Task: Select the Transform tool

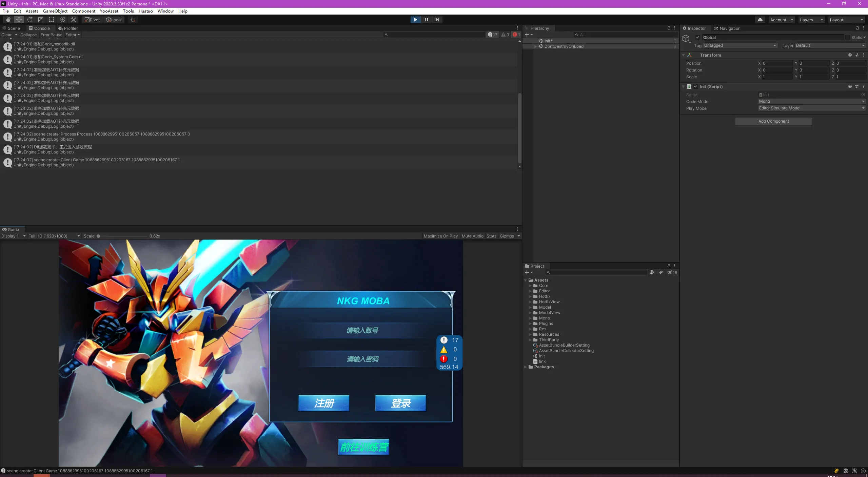Action: (62, 20)
